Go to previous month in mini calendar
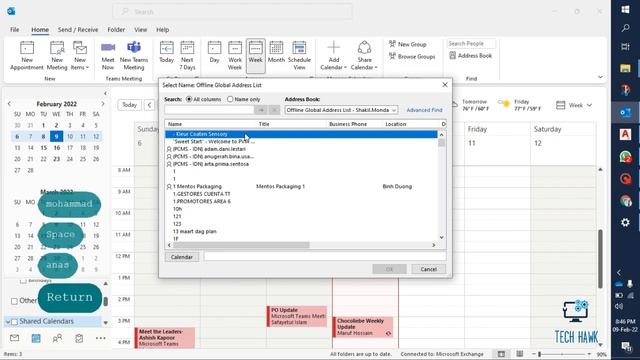This screenshot has width=640, height=360. point(9,104)
